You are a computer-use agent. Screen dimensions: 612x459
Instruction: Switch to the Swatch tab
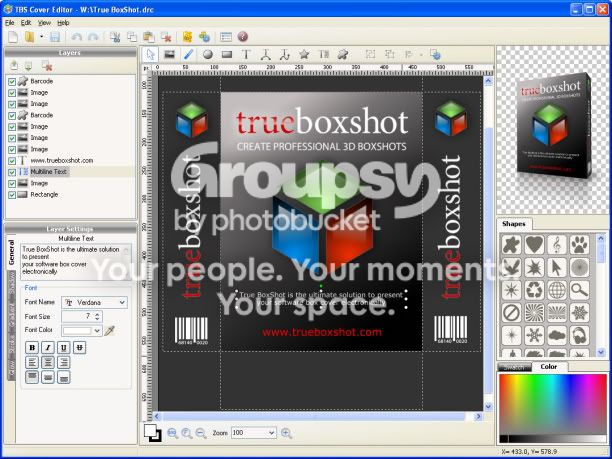click(x=514, y=368)
